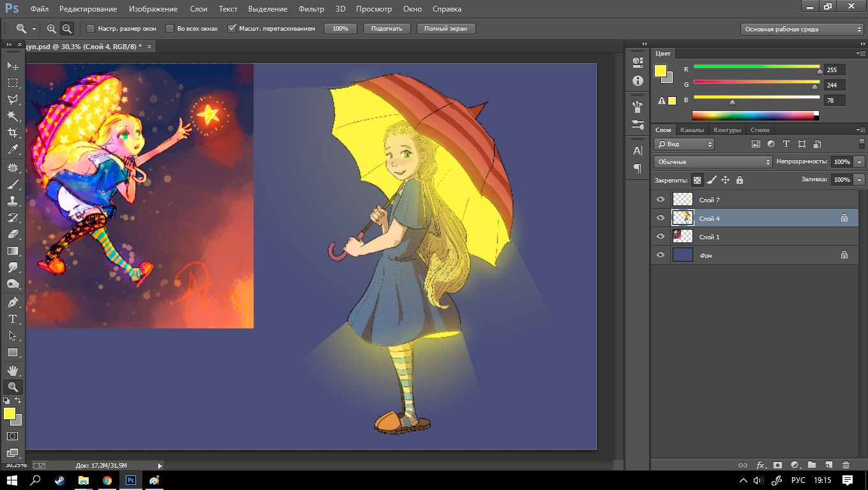
Task: Select the Pen tool
Action: pyautogui.click(x=12, y=302)
